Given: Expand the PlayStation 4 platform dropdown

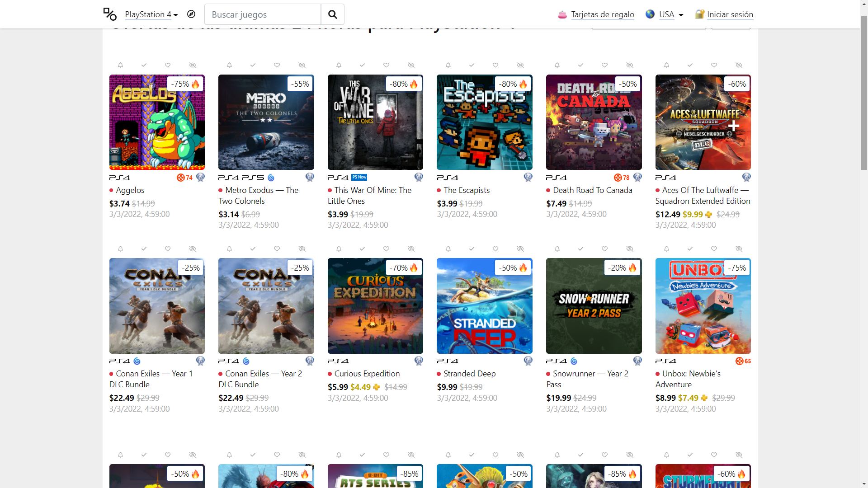Looking at the screenshot, I should tap(151, 14).
